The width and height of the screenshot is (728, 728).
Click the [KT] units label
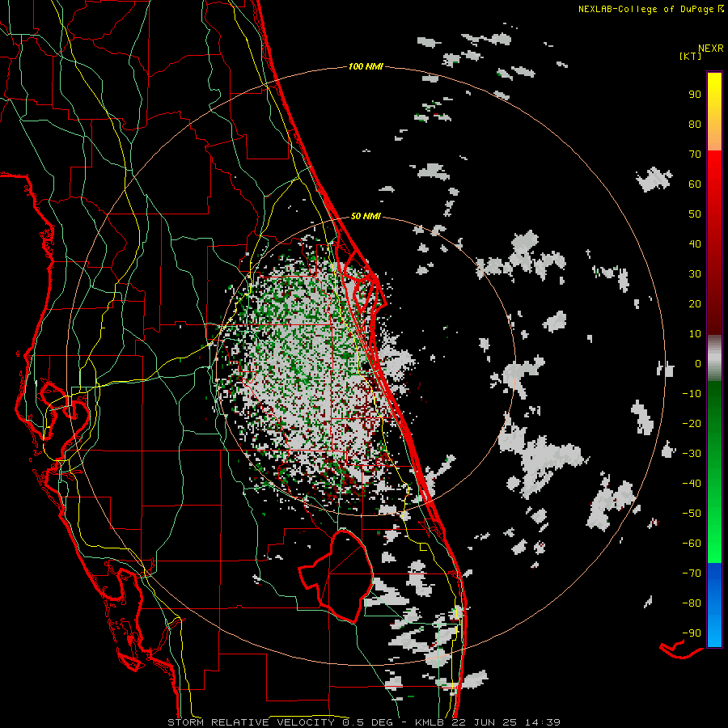pos(691,56)
